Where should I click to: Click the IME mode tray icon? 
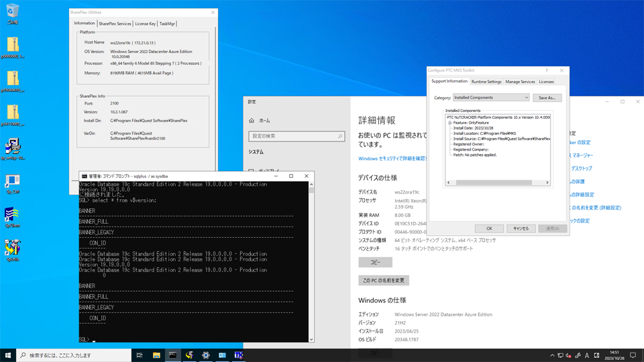click(x=596, y=355)
